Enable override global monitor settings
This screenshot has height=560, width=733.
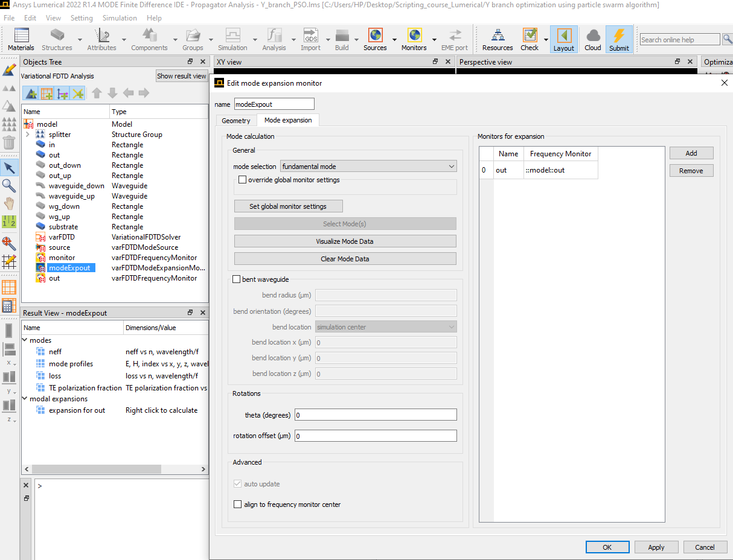243,180
